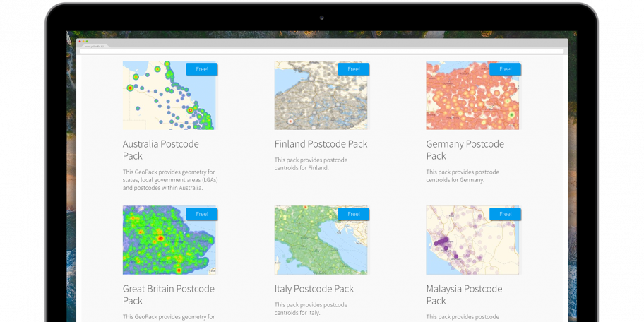Image resolution: width=644 pixels, height=322 pixels.
Task: Click the red close window dot
Action: (80, 42)
